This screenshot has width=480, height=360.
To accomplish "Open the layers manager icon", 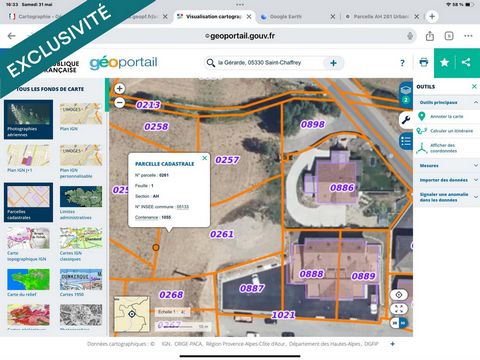I will [x=406, y=90].
